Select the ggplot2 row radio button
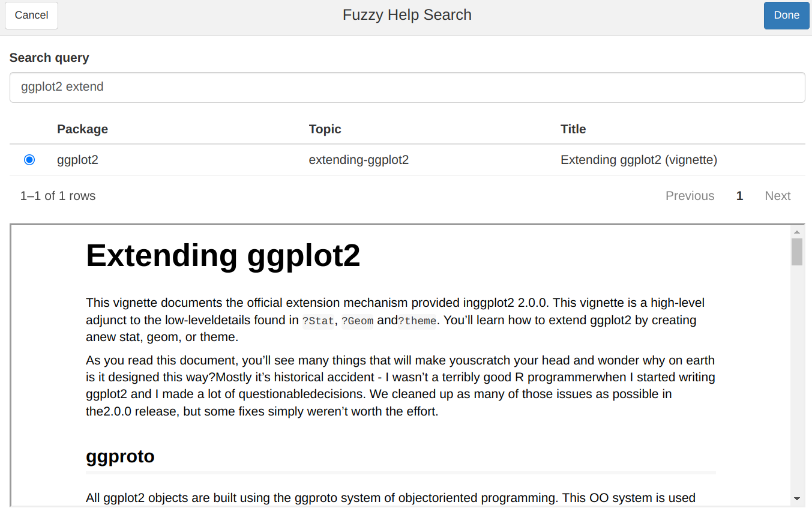The width and height of the screenshot is (812, 517). click(x=29, y=160)
